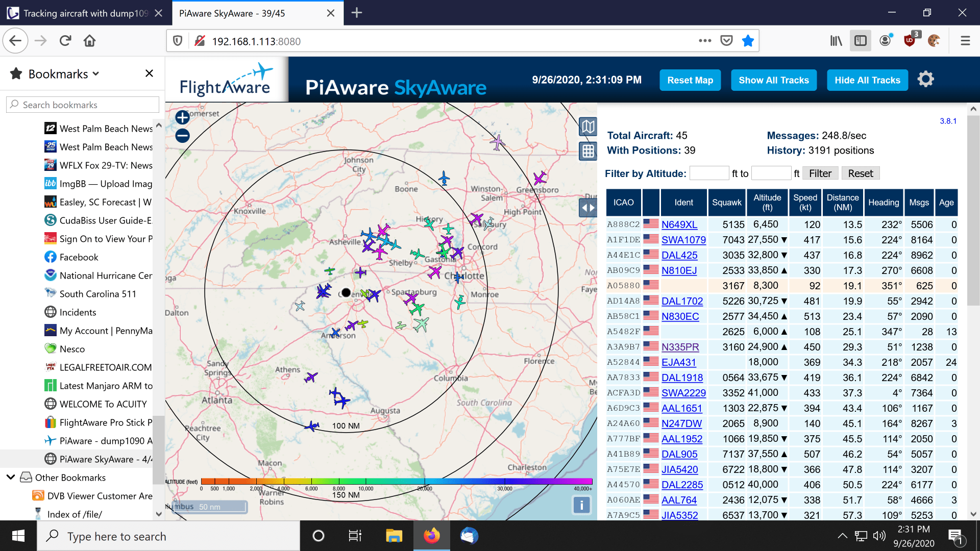Screen dimensions: 980x551
Task: Open the Windows Start menu
Action: coord(18,536)
